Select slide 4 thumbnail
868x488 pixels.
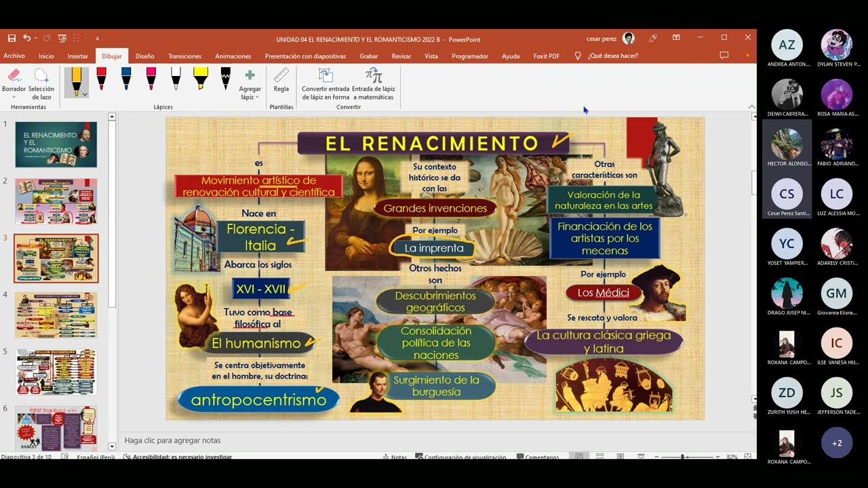[56, 315]
